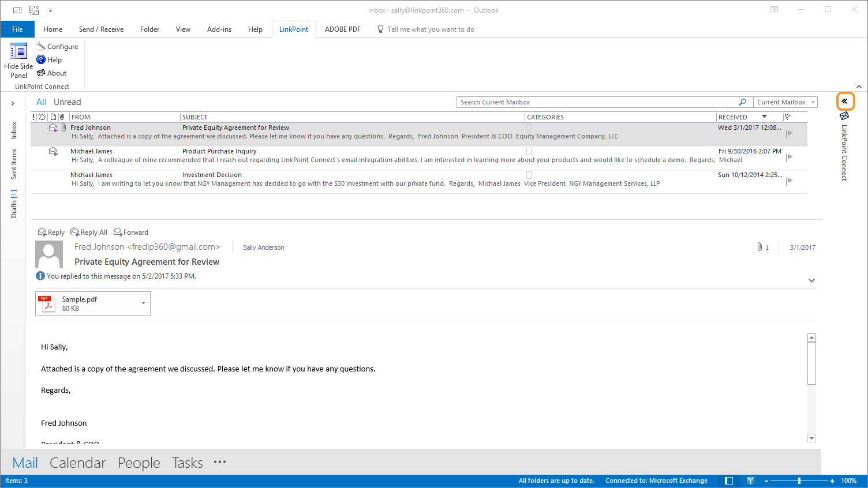Toggle category box for Fred Johnson email

click(529, 127)
